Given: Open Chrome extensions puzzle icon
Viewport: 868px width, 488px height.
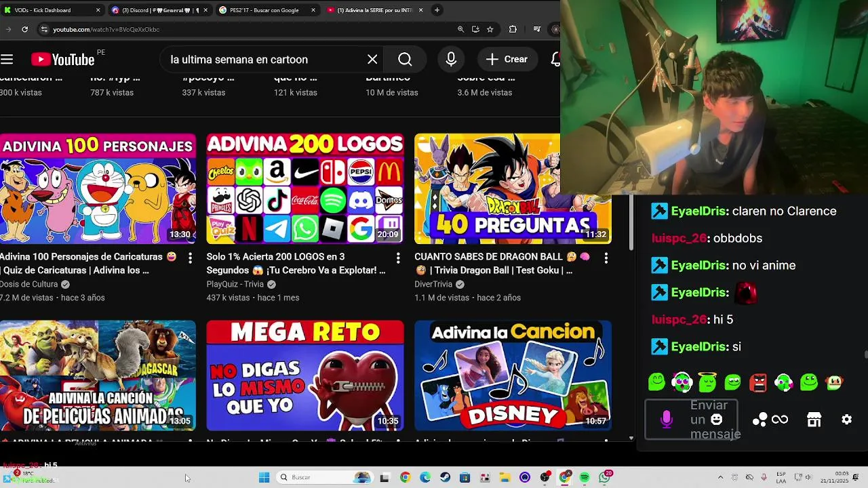Looking at the screenshot, I should [x=513, y=29].
